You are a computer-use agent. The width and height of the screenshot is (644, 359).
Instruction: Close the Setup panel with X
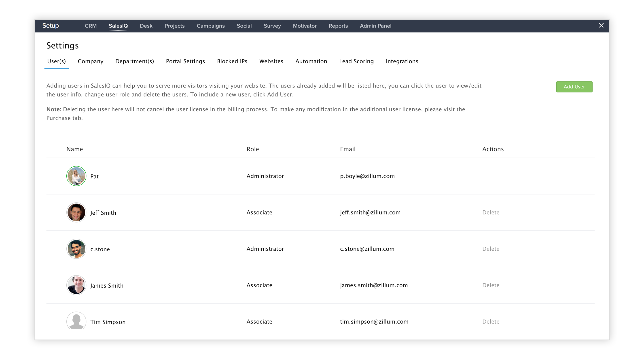[x=601, y=26]
